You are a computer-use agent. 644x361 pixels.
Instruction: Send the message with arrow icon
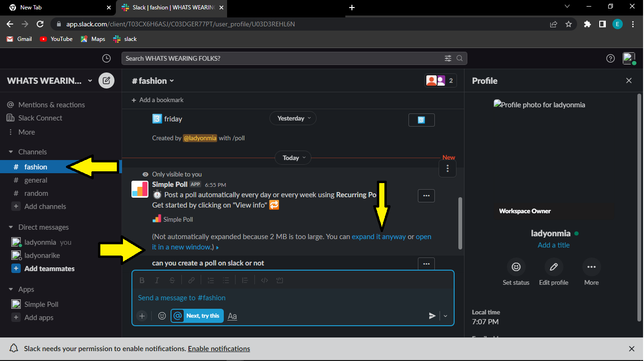click(432, 316)
